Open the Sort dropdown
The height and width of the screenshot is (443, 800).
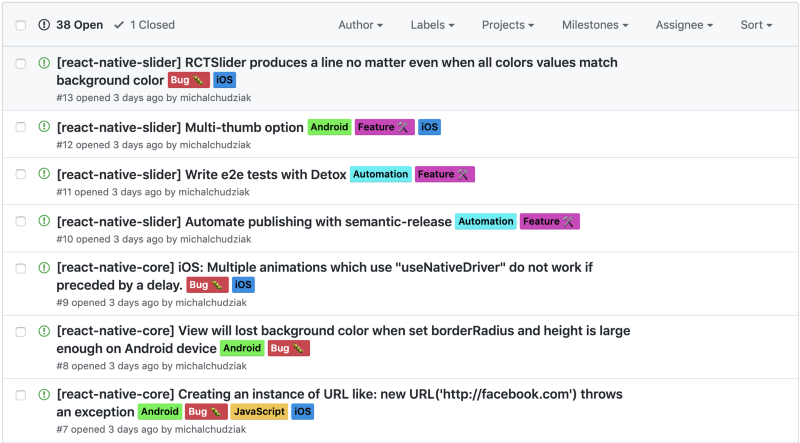click(756, 24)
